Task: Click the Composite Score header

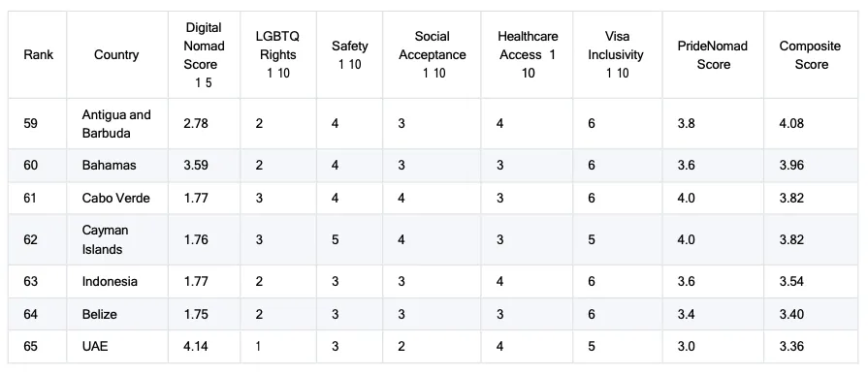Action: tap(811, 55)
